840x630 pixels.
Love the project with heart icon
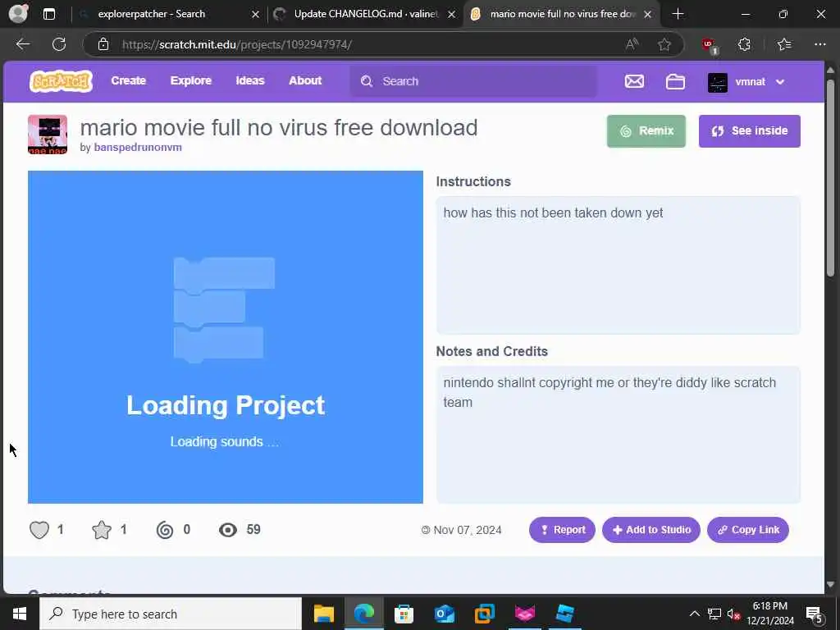pyautogui.click(x=39, y=530)
